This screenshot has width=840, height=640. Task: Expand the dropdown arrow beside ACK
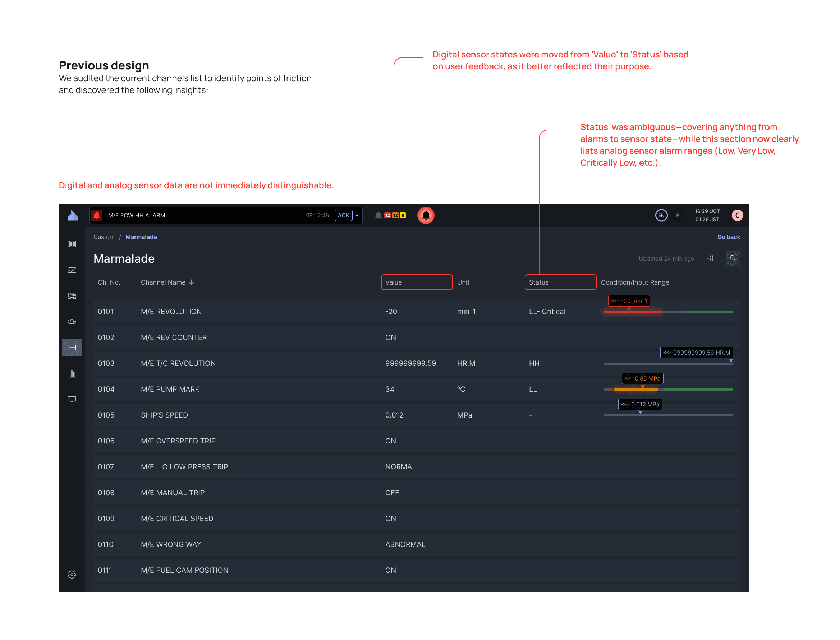pos(357,215)
